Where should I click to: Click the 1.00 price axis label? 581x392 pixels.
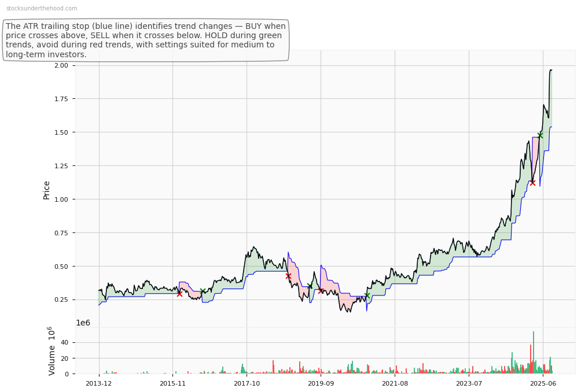[x=61, y=199]
